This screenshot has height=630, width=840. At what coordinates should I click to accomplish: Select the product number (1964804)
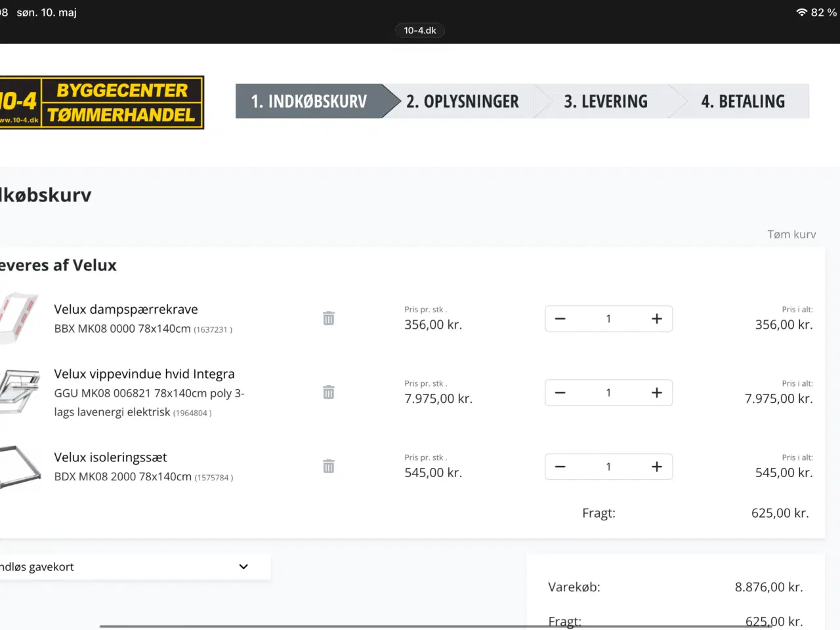point(192,413)
